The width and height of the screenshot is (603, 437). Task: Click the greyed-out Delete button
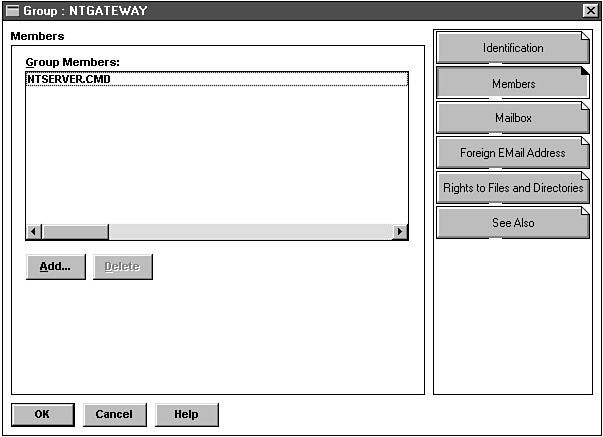[122, 267]
